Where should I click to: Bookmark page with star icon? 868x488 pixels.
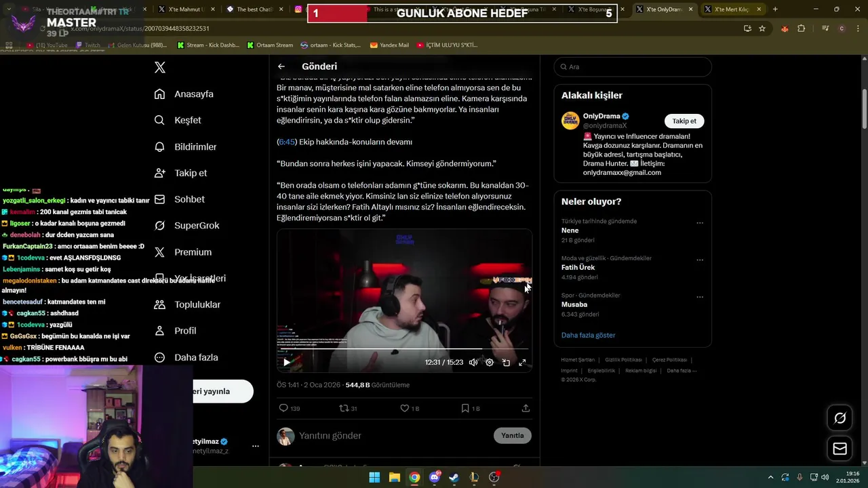click(x=762, y=28)
